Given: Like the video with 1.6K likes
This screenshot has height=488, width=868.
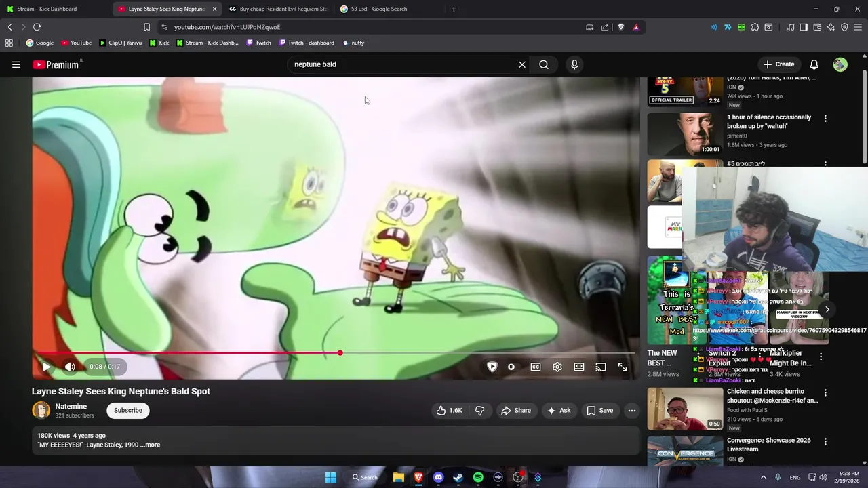Looking at the screenshot, I should point(449,410).
